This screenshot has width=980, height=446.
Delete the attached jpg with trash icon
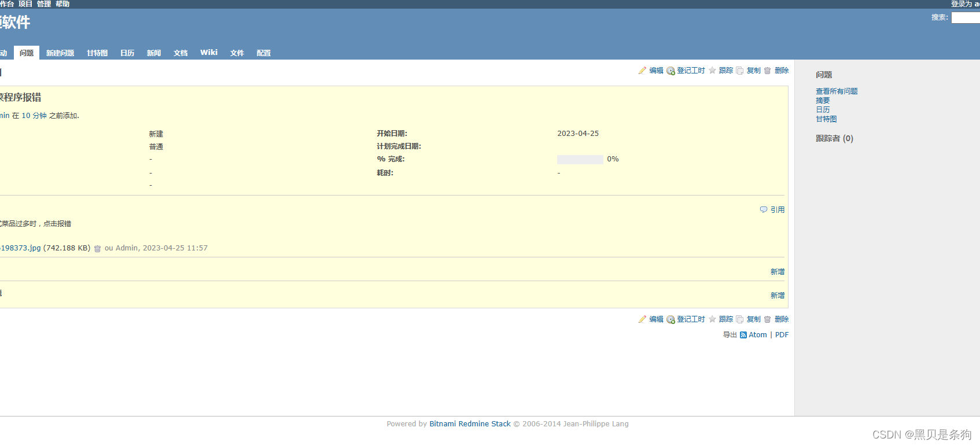click(97, 249)
